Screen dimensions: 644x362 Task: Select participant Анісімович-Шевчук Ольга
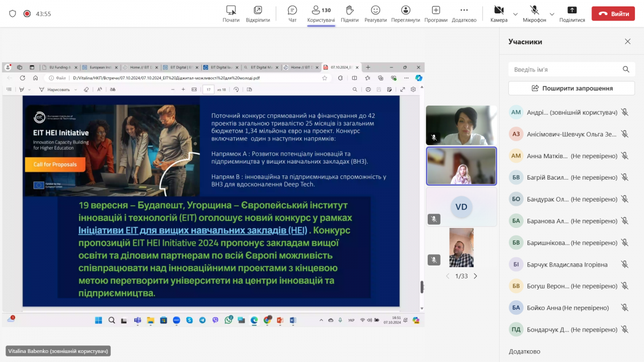[572, 134]
